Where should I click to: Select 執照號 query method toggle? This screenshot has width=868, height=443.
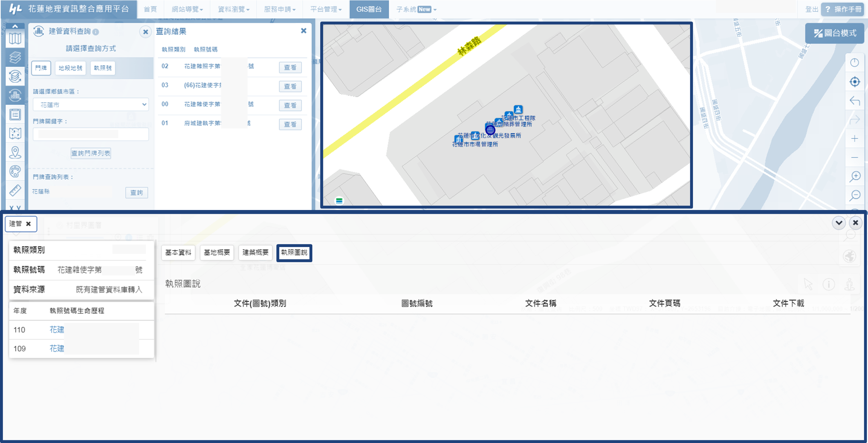pyautogui.click(x=102, y=68)
